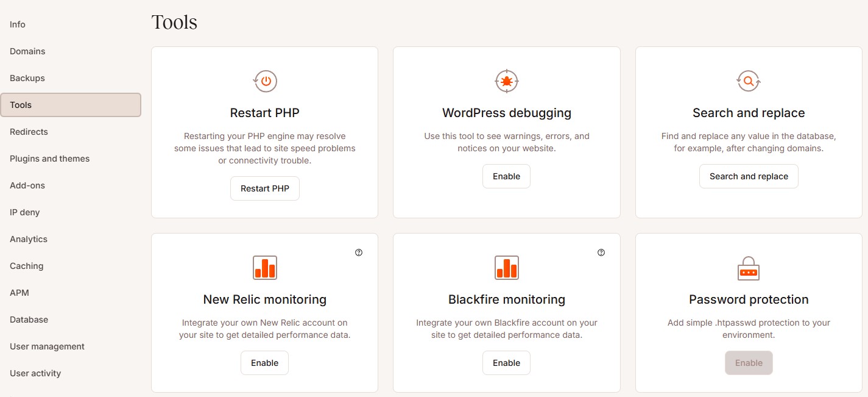Click the New Relic monitoring chart icon
The image size is (868, 397).
tap(265, 267)
